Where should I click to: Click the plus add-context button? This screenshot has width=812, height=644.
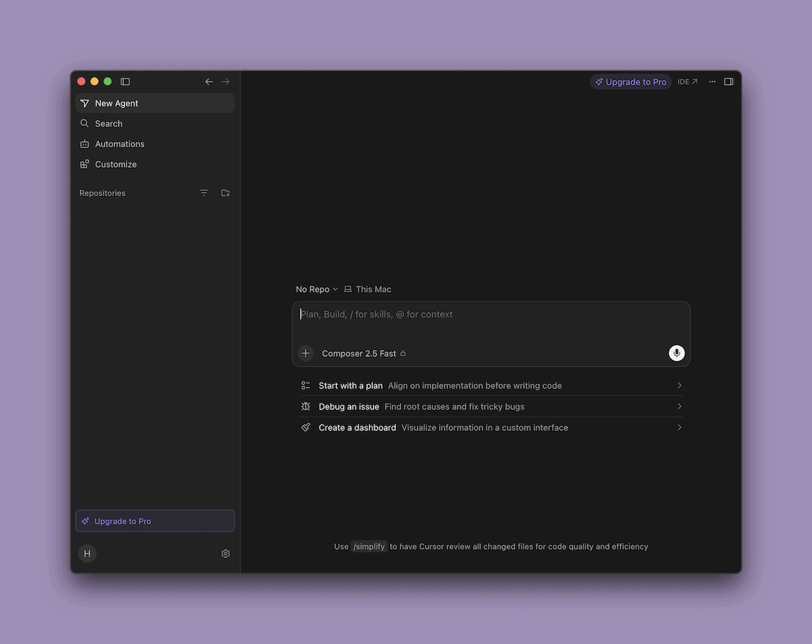(x=306, y=353)
